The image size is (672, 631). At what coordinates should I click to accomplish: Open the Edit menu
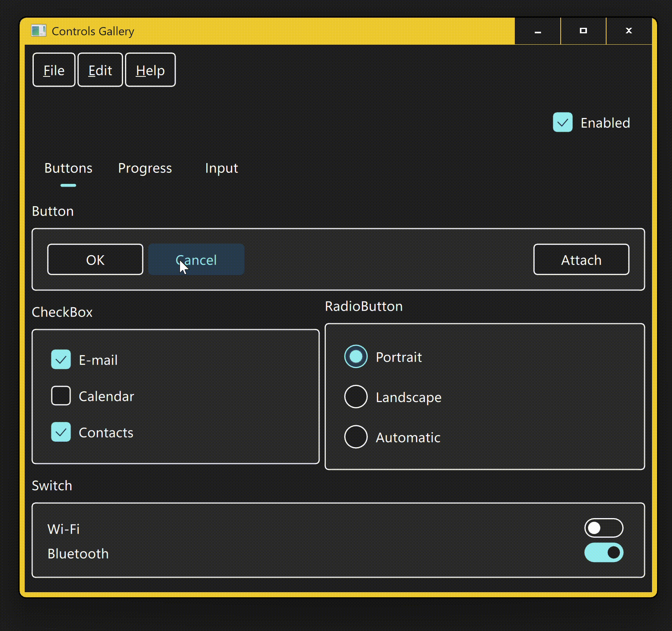click(100, 70)
